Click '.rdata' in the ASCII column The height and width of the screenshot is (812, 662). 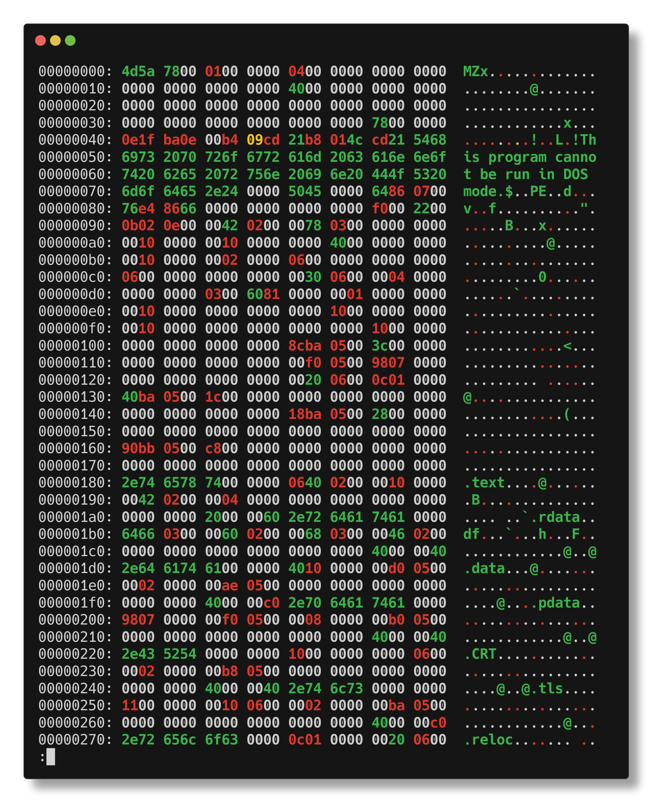pos(555,517)
